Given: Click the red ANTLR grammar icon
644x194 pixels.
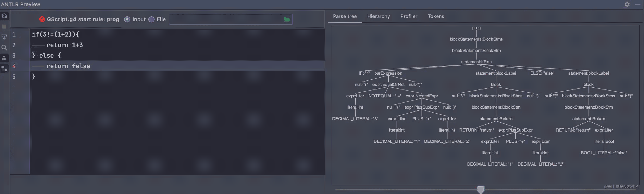Looking at the screenshot, I should [x=42, y=19].
